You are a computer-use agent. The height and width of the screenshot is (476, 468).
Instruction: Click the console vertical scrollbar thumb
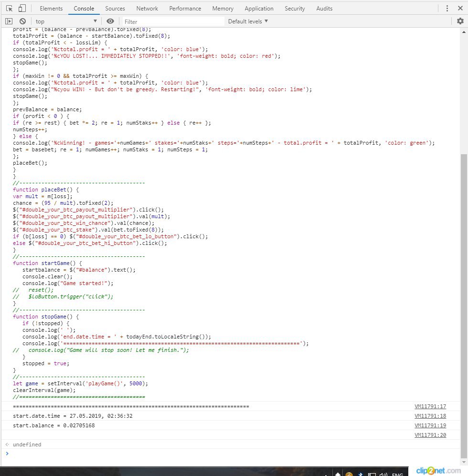(464, 306)
